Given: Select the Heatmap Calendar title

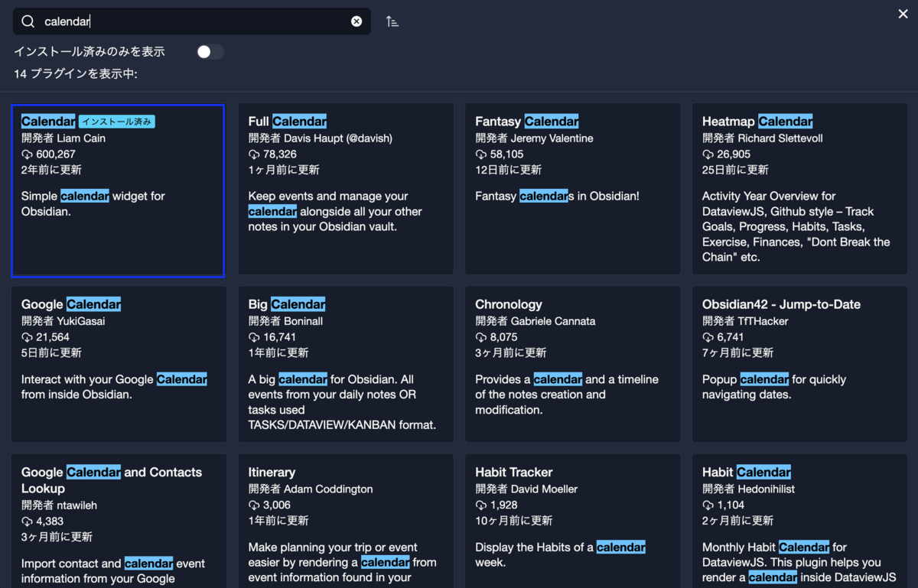Looking at the screenshot, I should pos(757,121).
